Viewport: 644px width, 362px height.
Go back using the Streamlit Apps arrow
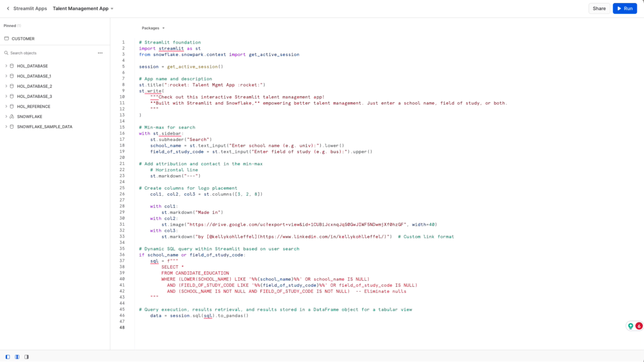click(x=8, y=8)
